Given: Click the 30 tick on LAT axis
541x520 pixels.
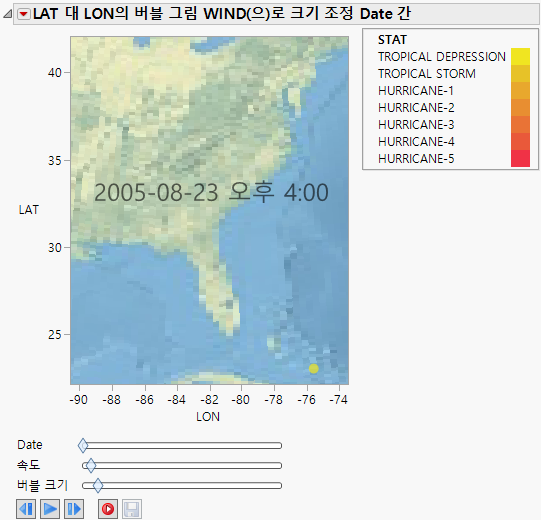Looking at the screenshot, I should pos(55,247).
